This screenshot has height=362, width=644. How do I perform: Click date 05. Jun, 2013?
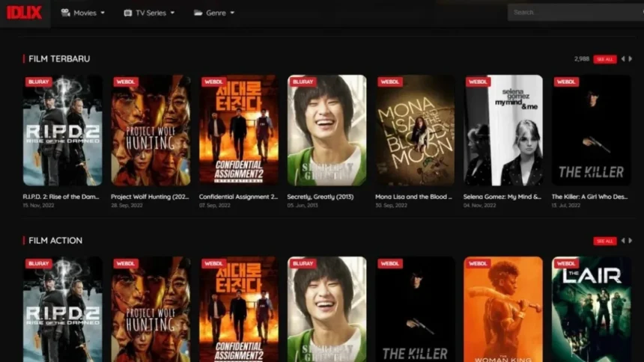(303, 205)
